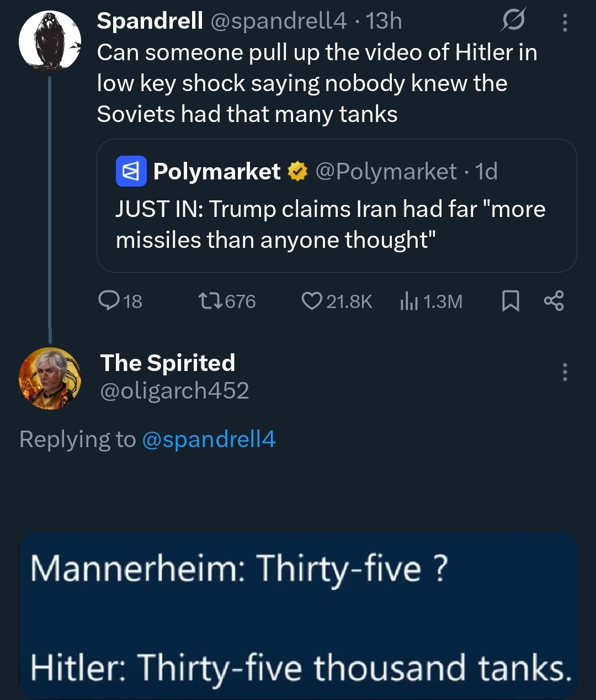Retweet the post with 676 reposts
Viewport: 596px width, 700px height.
pyautogui.click(x=211, y=301)
